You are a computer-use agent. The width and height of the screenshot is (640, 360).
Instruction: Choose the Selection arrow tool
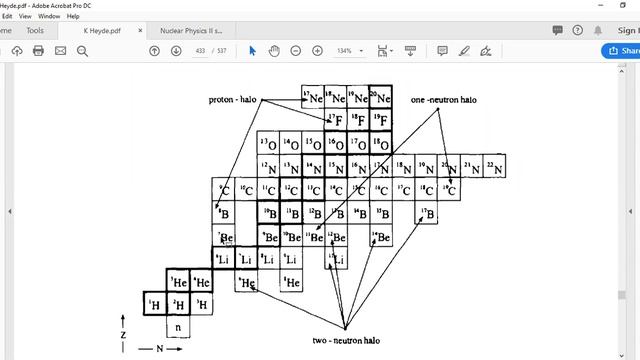[252, 51]
